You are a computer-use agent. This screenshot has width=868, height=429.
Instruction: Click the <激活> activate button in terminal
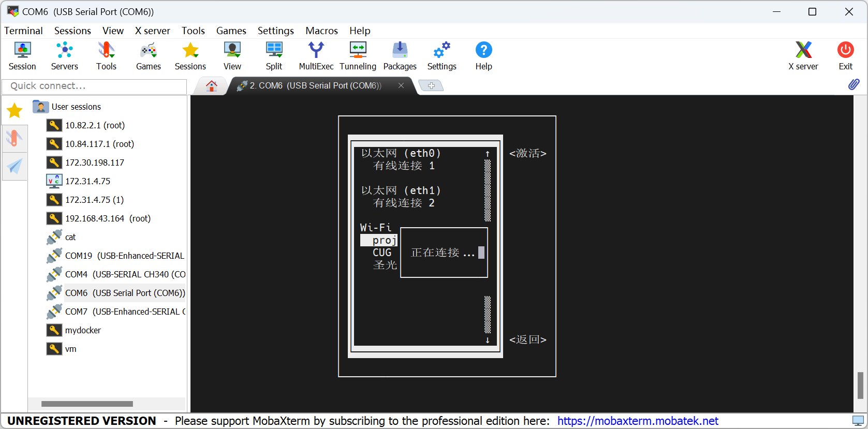(527, 153)
